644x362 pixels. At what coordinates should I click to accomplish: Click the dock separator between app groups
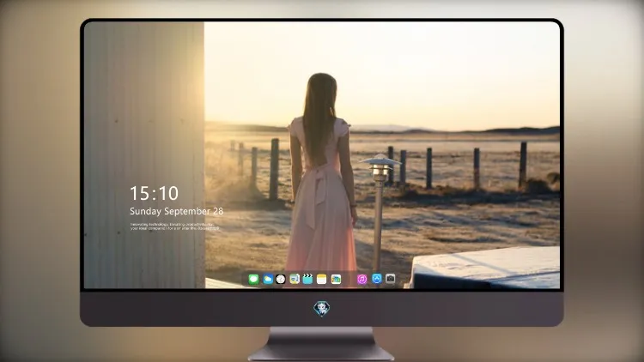349,280
